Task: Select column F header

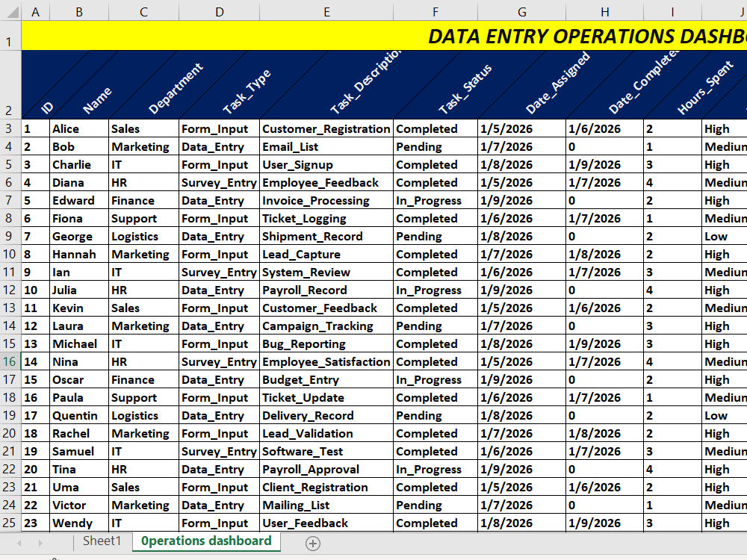Action: (x=435, y=13)
